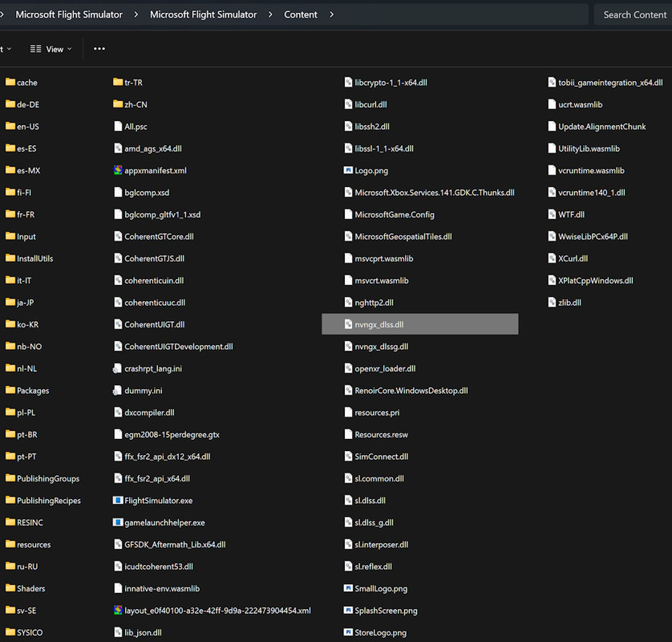672x642 pixels.
Task: Click the zlib.dll file icon
Action: 552,302
